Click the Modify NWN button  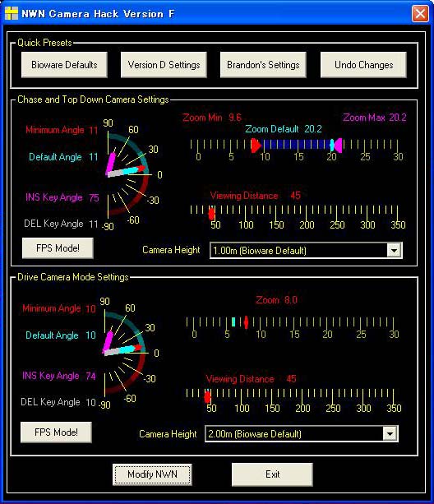pyautogui.click(x=152, y=474)
